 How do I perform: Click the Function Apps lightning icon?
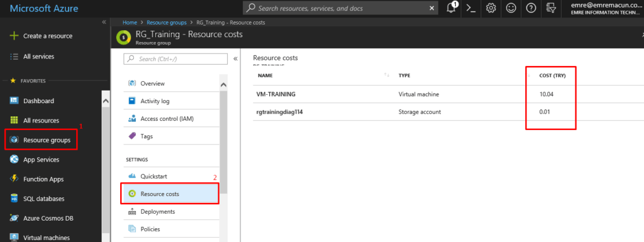(14, 179)
